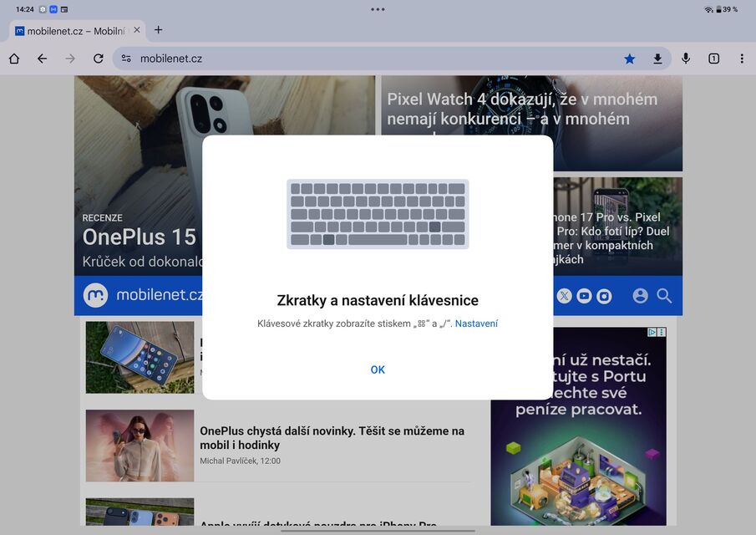Open the site's YouTube channel icon
This screenshot has height=535, width=756.
click(584, 296)
